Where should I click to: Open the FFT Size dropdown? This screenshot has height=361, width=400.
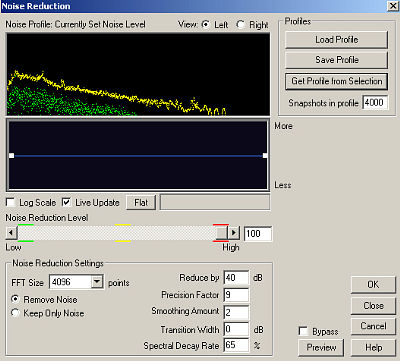[x=97, y=282]
